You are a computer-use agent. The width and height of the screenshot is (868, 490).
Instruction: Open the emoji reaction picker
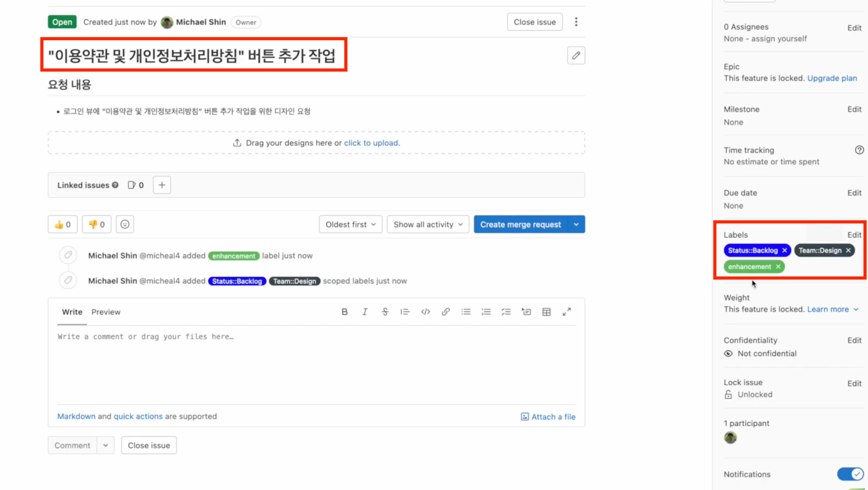[125, 224]
